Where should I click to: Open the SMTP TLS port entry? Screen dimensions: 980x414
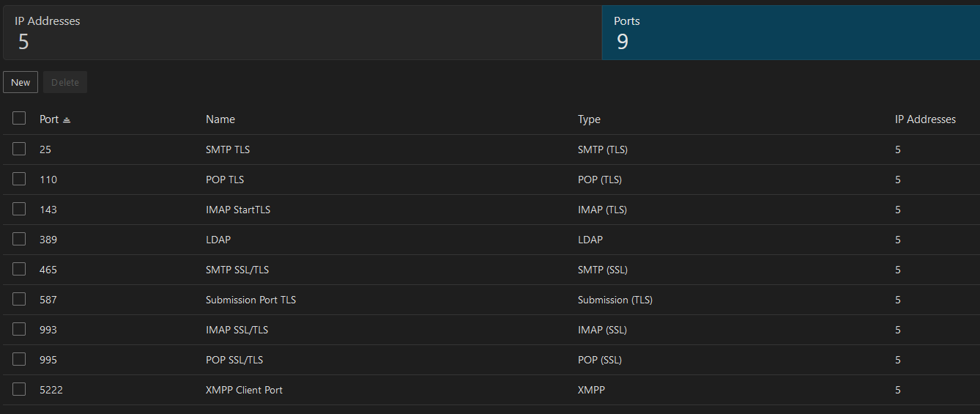coord(228,149)
